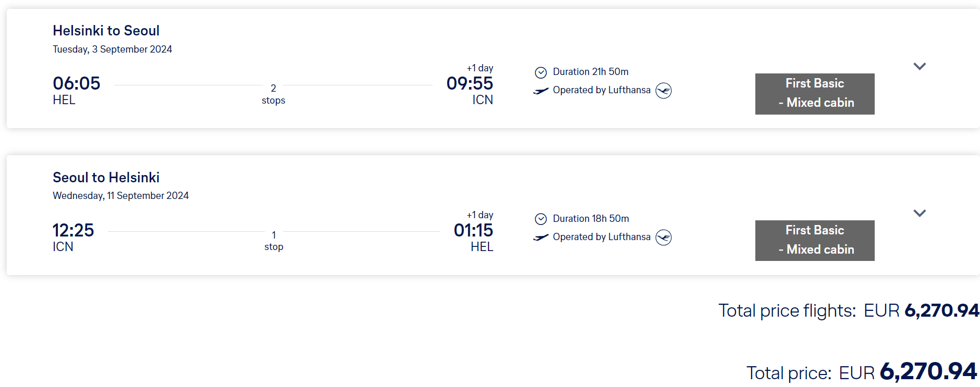Open the 2 stops details for Helsinki to Seoul
The width and height of the screenshot is (980, 387).
pos(273,94)
